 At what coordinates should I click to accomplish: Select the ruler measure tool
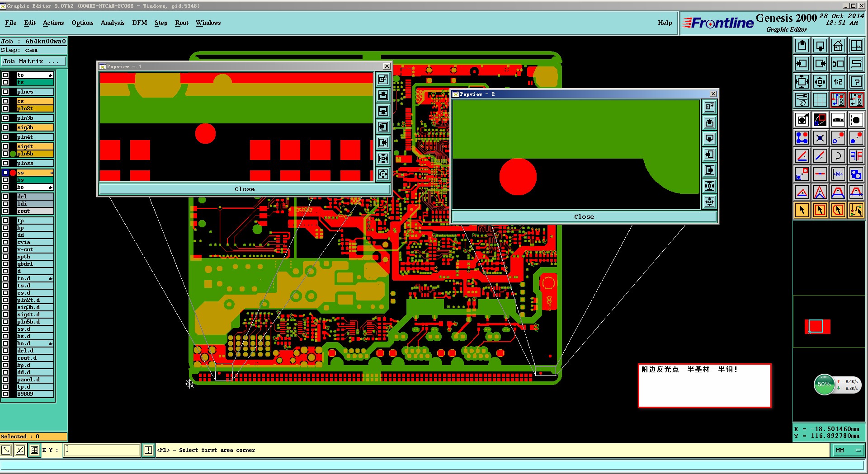point(838,120)
